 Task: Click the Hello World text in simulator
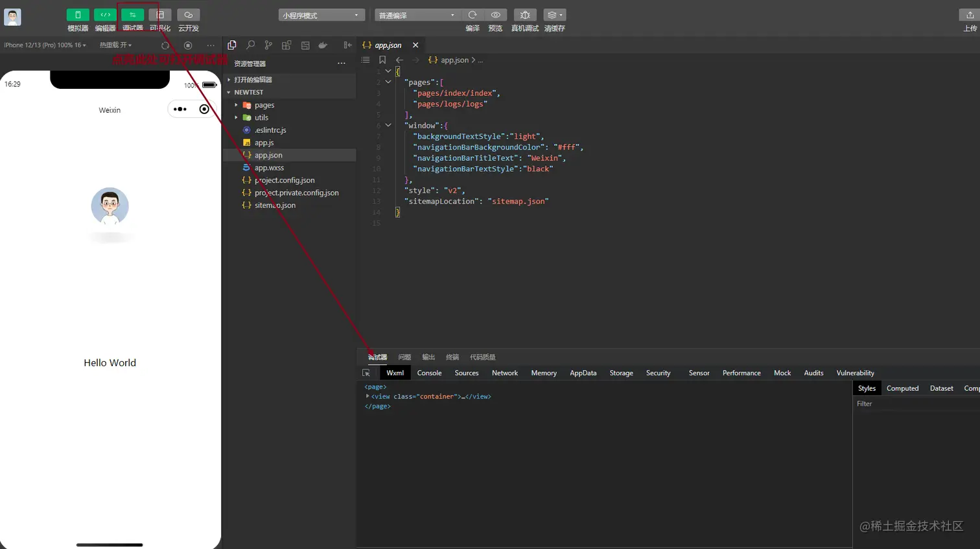point(110,363)
